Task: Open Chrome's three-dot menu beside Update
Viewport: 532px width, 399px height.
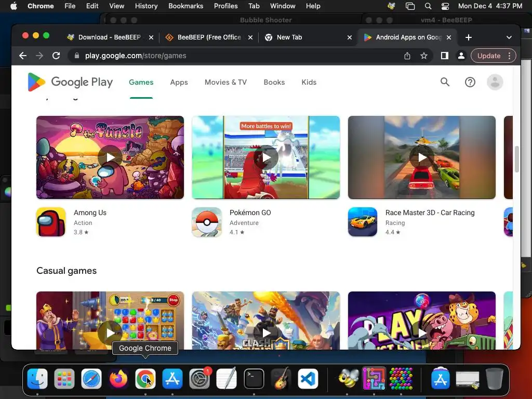Action: click(509, 56)
